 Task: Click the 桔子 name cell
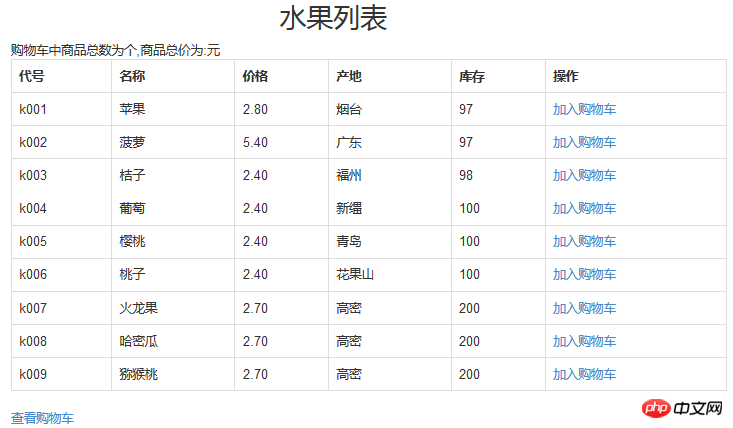click(x=132, y=175)
